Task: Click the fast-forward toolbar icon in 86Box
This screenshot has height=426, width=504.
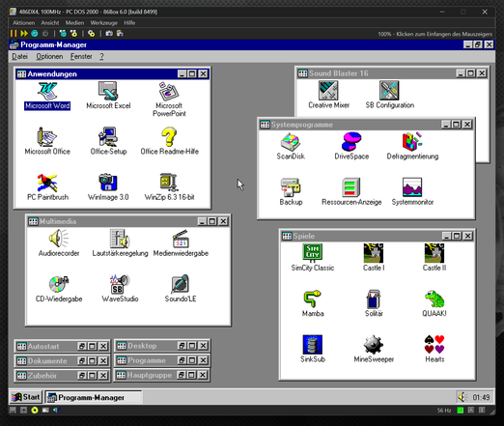Action: [24, 33]
